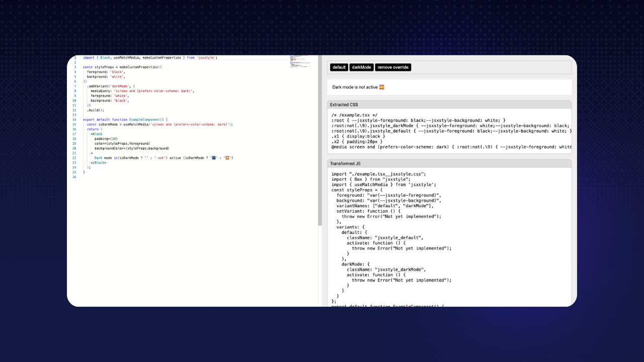Click the ':root { --jsxstyle-foreground: black' CSS line
The image size is (644, 362).
pos(419,120)
